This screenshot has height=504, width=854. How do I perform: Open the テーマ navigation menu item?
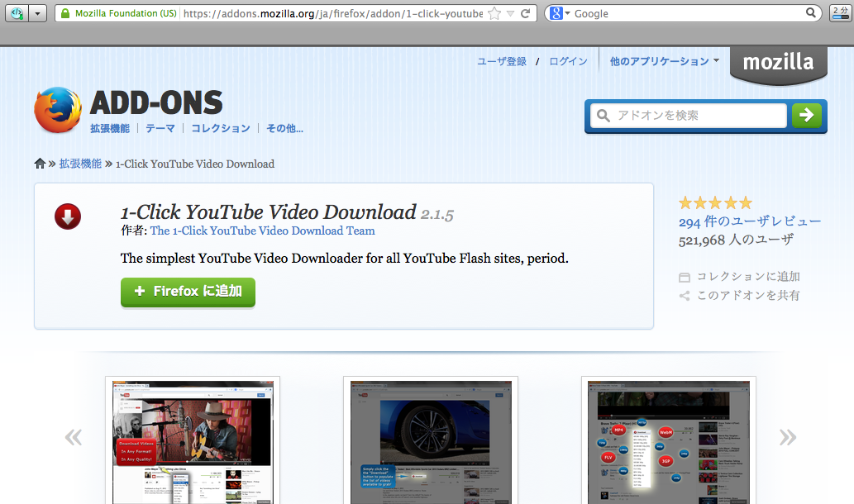tap(160, 128)
